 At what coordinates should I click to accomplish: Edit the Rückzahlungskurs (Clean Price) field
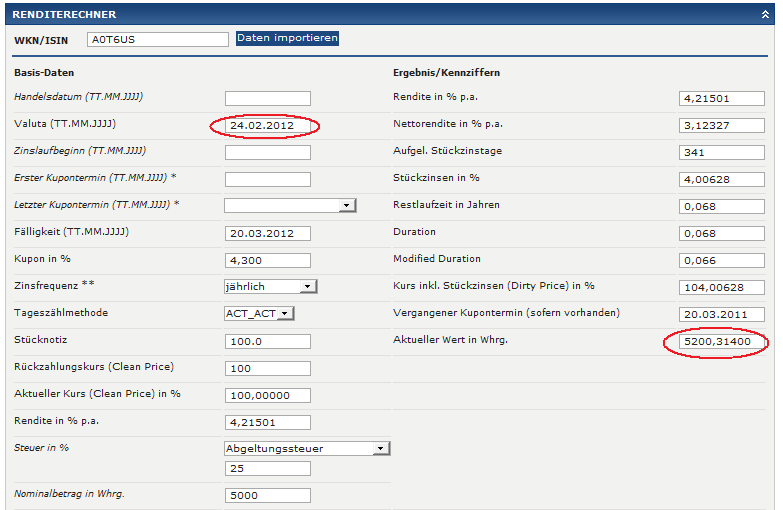[x=267, y=368]
